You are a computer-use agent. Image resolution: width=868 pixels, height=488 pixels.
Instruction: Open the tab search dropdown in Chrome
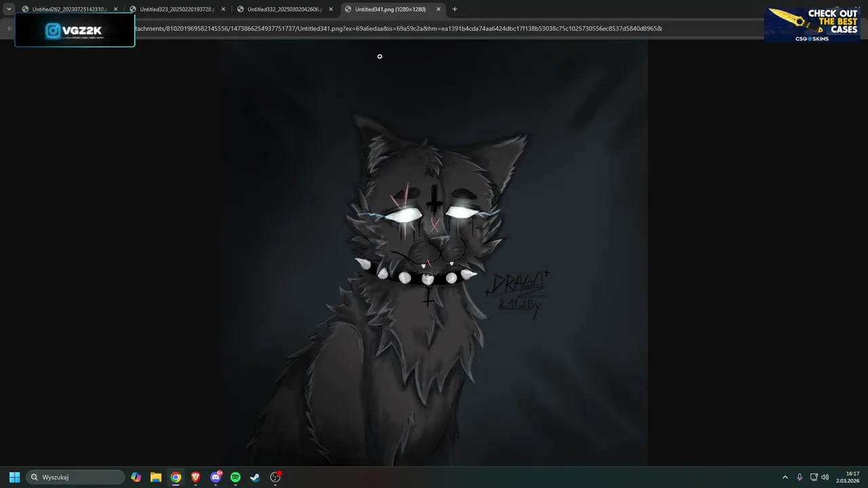pyautogui.click(x=9, y=9)
